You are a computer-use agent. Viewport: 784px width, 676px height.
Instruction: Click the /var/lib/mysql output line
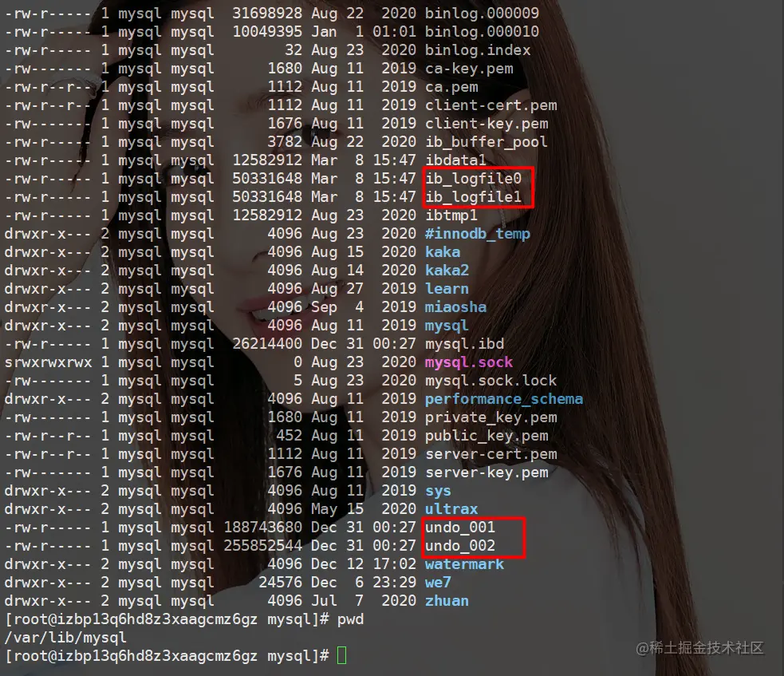pos(65,638)
